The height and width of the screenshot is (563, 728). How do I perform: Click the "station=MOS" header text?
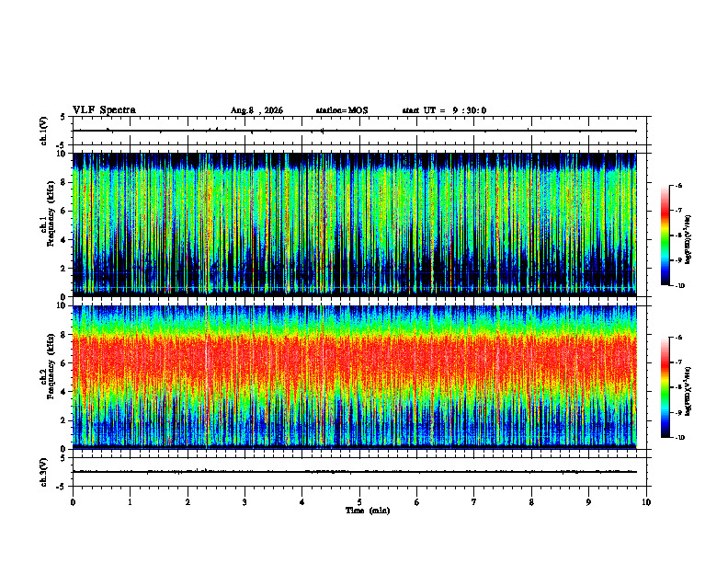point(342,110)
